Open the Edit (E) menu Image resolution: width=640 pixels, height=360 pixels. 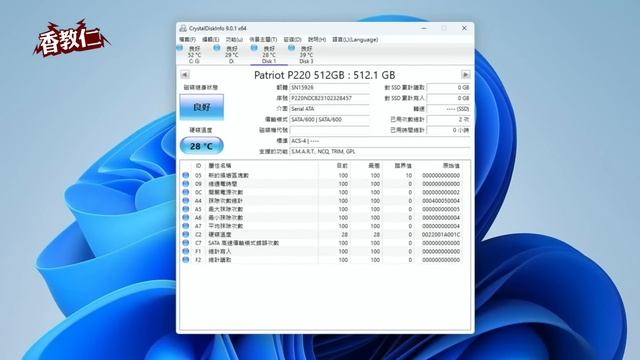tap(211, 40)
